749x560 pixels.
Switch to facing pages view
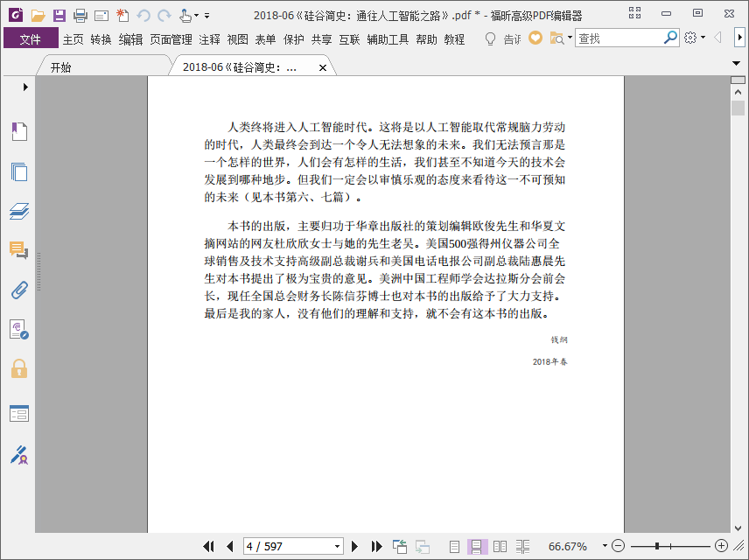pos(500,546)
